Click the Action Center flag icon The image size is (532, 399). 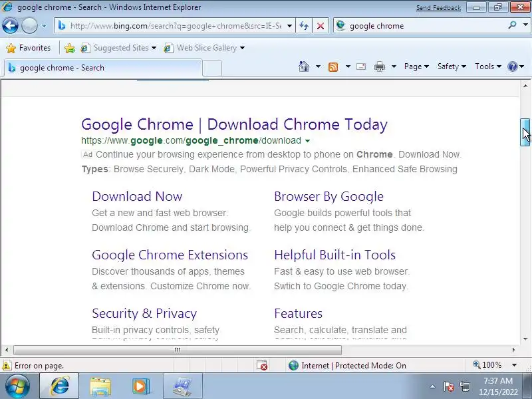coord(448,386)
